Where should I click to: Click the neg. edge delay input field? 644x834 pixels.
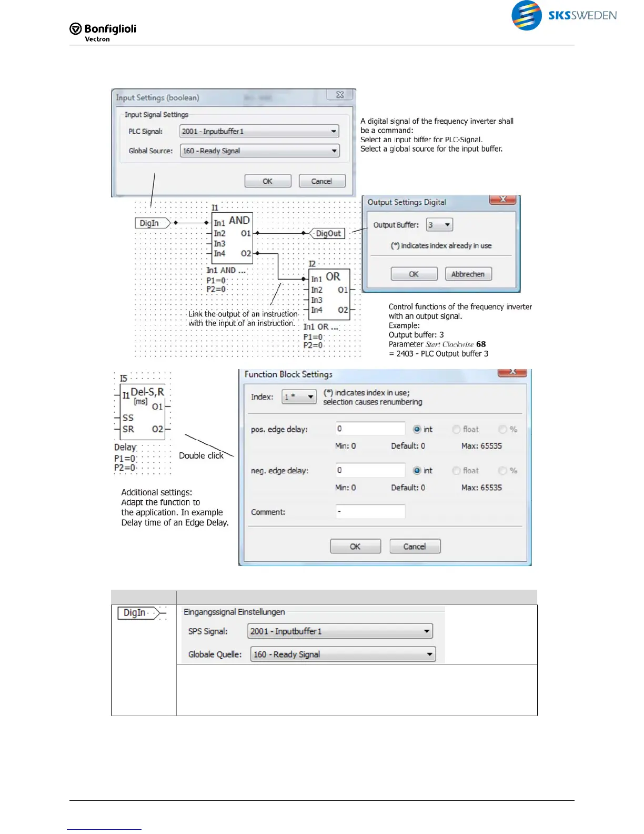(x=370, y=470)
